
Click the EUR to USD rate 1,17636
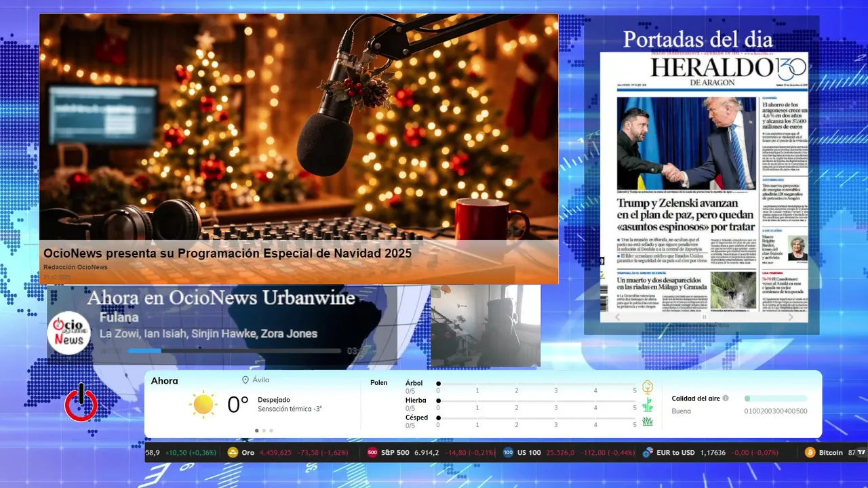coord(713,453)
